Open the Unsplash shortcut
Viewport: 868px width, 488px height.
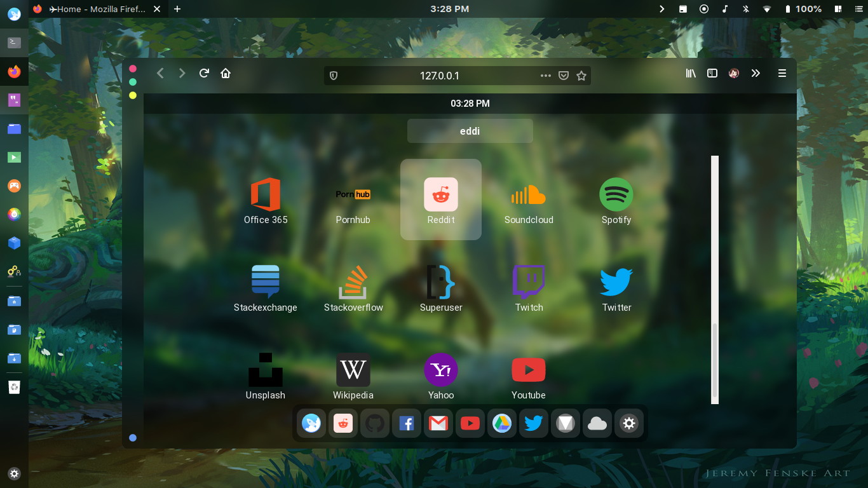click(x=266, y=375)
